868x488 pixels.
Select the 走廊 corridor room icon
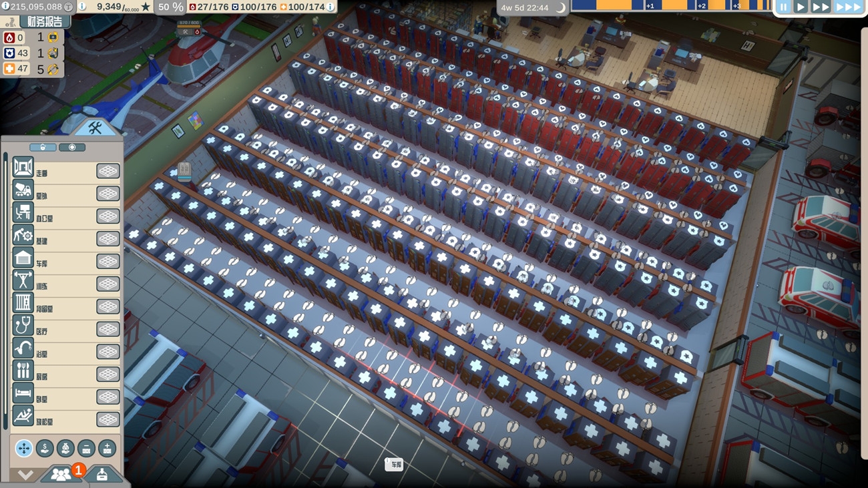pos(23,167)
